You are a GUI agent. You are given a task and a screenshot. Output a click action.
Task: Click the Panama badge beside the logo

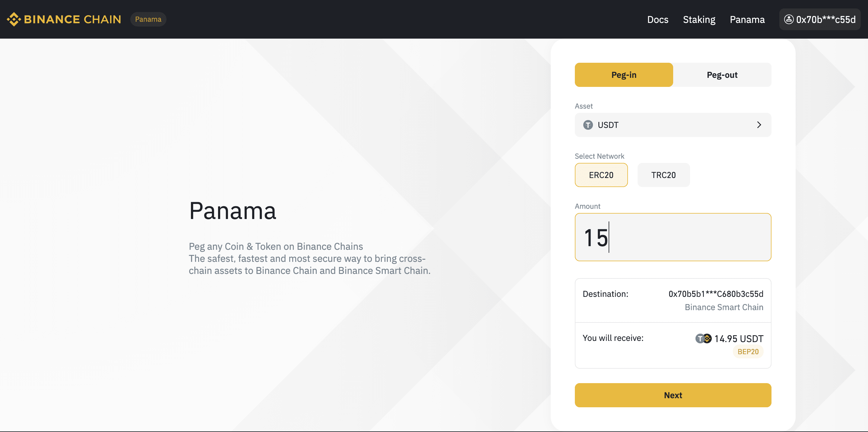[148, 19]
